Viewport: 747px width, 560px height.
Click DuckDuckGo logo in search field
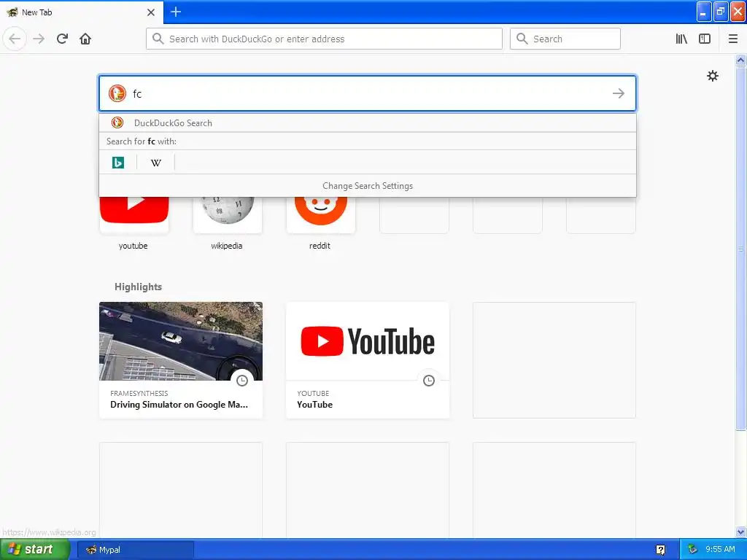(117, 93)
